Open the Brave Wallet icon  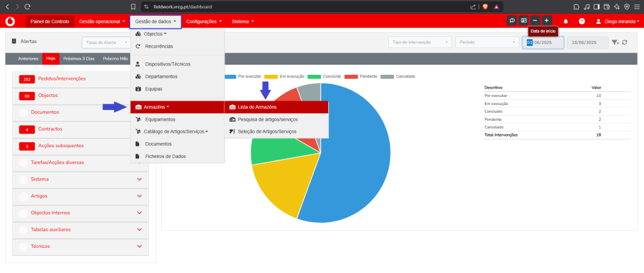(607, 6)
